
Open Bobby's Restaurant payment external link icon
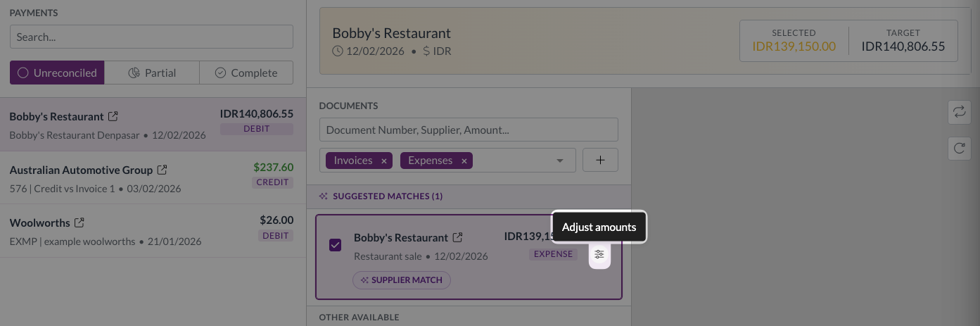pyautogui.click(x=113, y=116)
